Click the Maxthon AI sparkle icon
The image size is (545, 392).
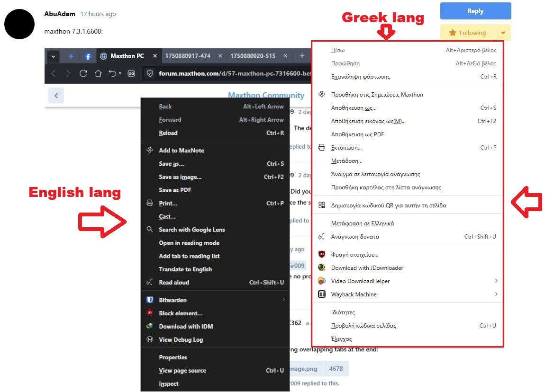coord(71,56)
